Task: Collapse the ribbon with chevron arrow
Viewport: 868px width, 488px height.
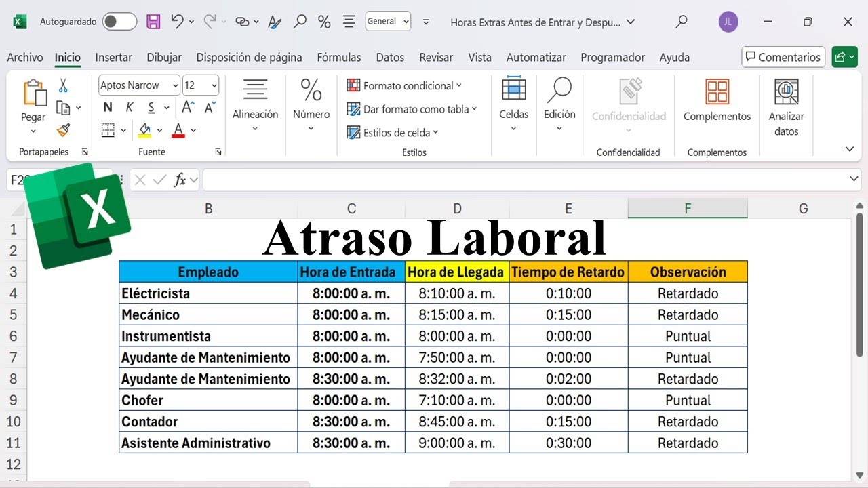Action: [x=850, y=149]
